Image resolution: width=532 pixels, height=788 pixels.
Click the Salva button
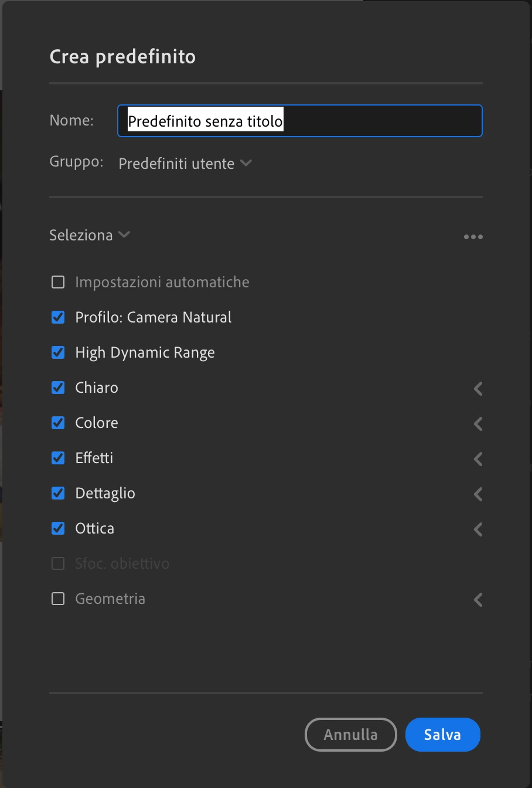(442, 735)
